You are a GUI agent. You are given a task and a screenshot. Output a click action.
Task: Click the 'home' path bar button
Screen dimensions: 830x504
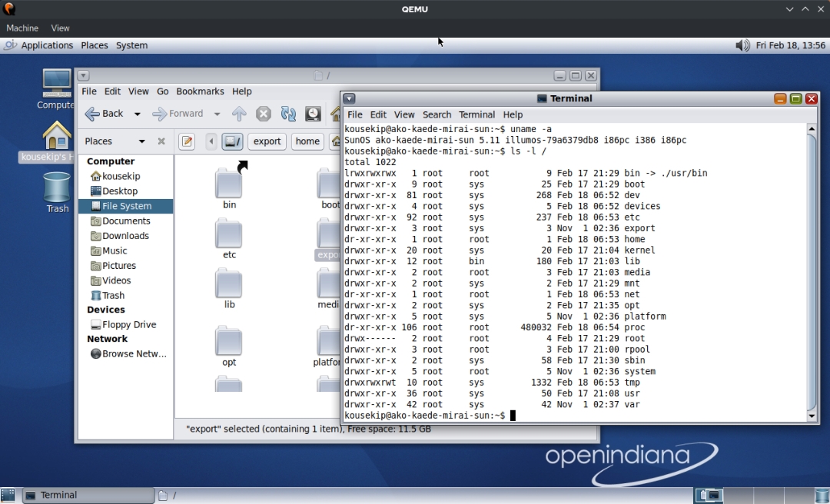[307, 141]
